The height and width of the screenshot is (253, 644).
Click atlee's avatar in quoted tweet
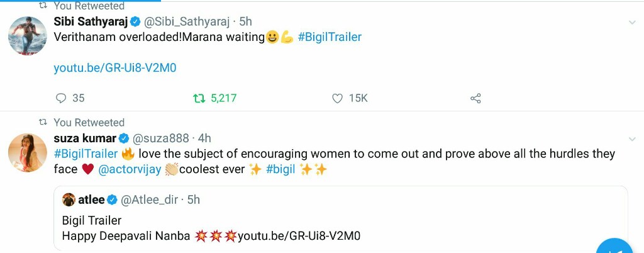pyautogui.click(x=69, y=200)
